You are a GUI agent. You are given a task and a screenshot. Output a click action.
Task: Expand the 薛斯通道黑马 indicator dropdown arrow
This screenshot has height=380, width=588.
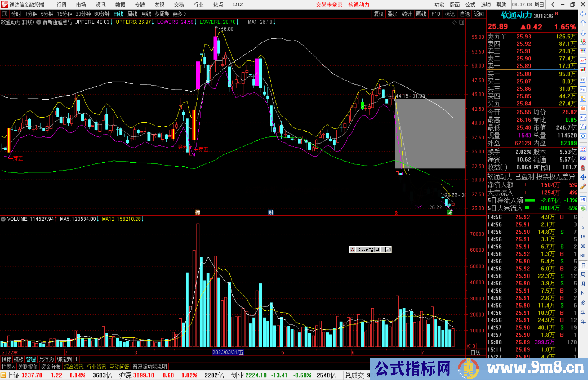click(39, 22)
